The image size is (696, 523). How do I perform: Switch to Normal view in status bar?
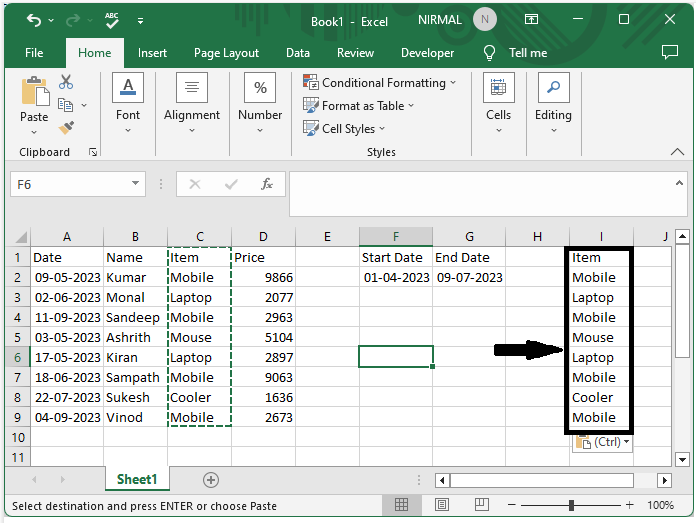[401, 505]
